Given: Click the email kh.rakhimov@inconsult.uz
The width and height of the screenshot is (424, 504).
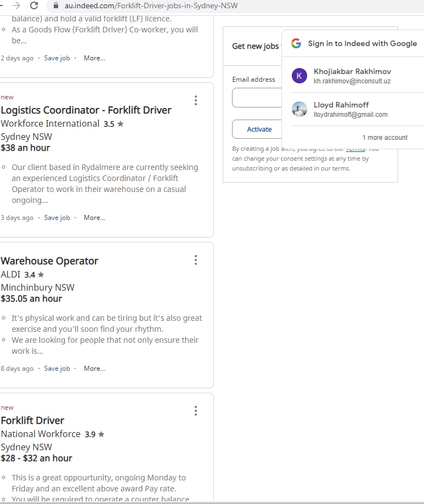Looking at the screenshot, I should (352, 81).
